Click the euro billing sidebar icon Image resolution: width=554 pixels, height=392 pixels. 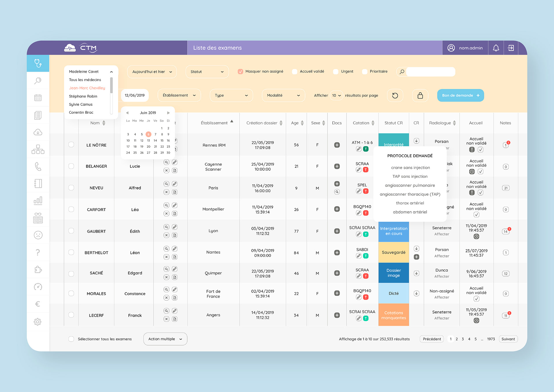pyautogui.click(x=38, y=304)
